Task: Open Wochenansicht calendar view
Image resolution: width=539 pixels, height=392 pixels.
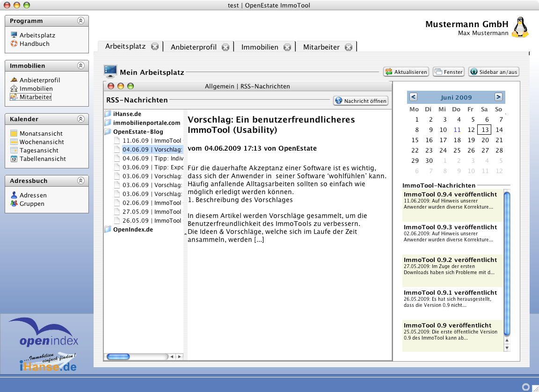Action: (x=42, y=142)
